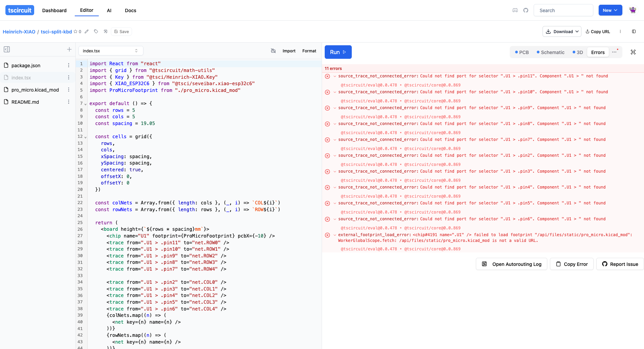Screen dimensions: 644x349
Task: Click the error icon for the pin5 error
Action: click(327, 203)
